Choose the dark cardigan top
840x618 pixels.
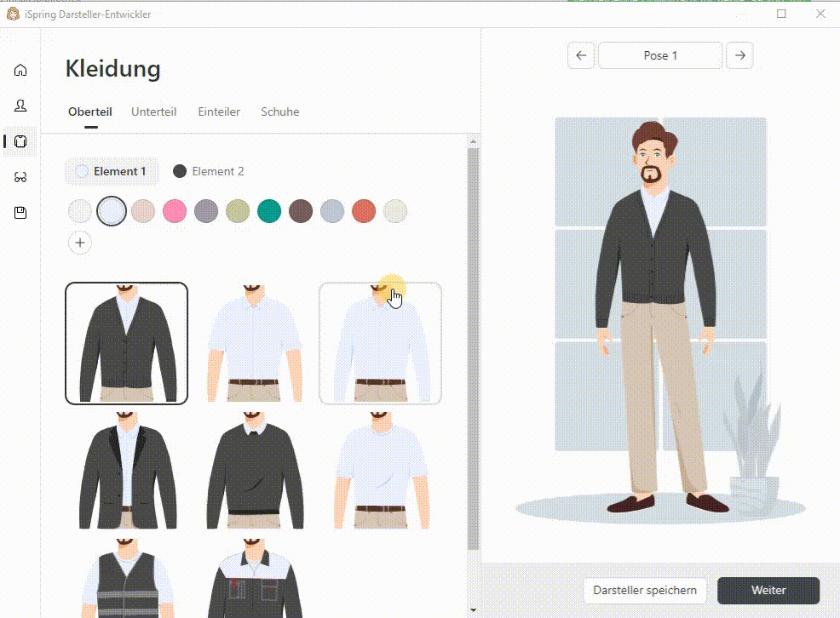click(x=126, y=343)
